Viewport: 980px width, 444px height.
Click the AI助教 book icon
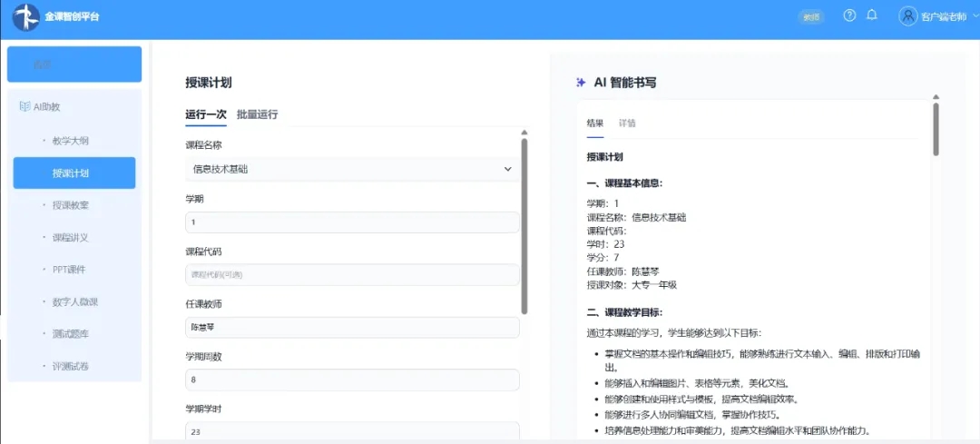pyautogui.click(x=25, y=107)
